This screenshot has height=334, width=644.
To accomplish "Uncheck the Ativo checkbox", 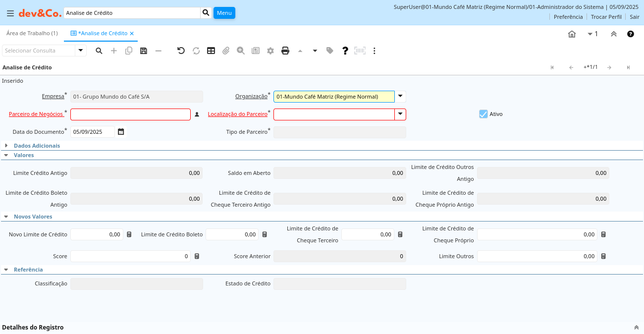I will pos(483,114).
